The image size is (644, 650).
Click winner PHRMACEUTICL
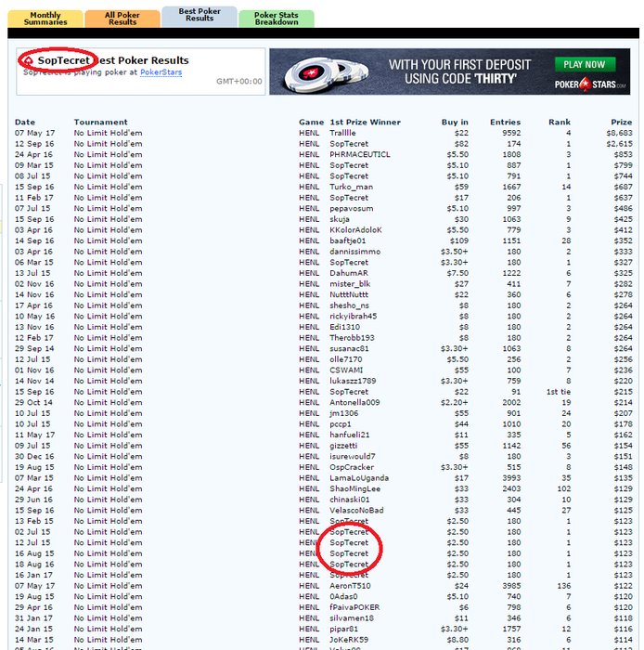360,154
